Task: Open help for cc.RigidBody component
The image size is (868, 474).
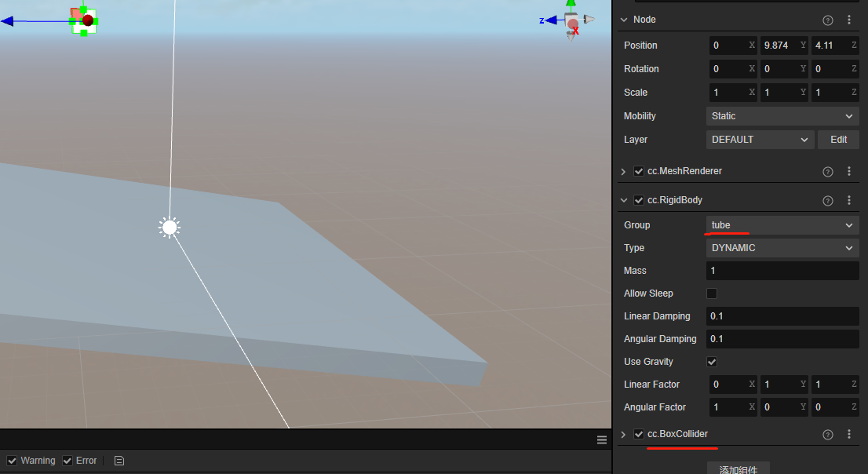Action: tap(828, 200)
